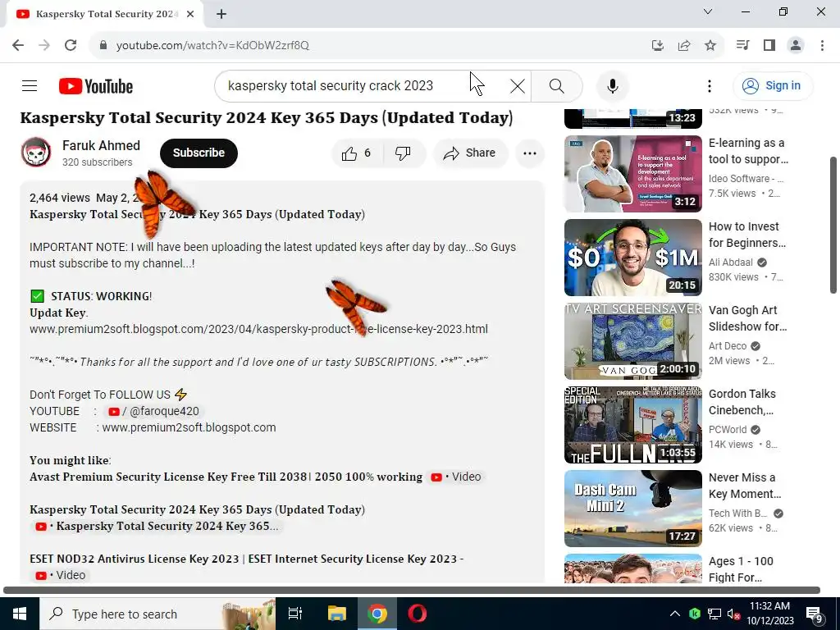This screenshot has width=840, height=630.
Task: Open Kaspersky Total Security 2024 Key 365 video chip
Action: pos(155,526)
